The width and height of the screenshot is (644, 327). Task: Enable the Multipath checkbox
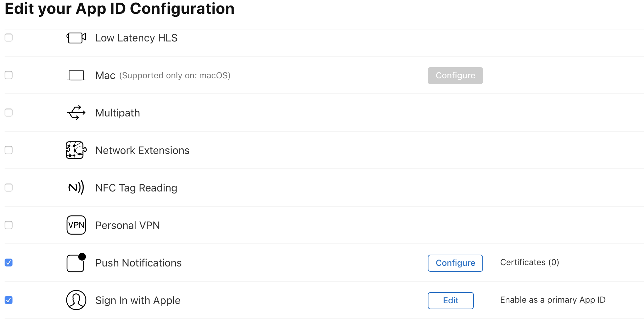[9, 113]
